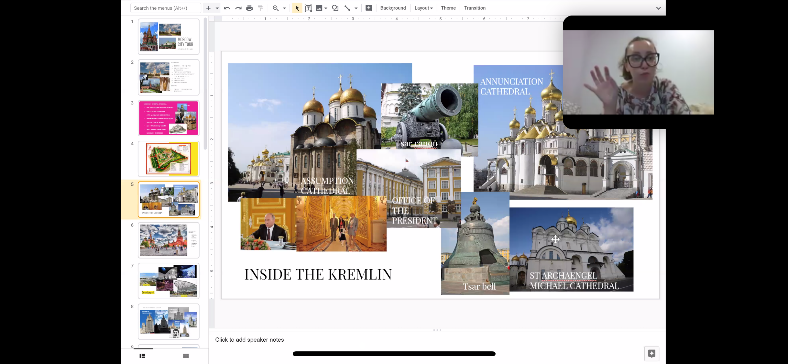Viewport: 788px width, 364px height.
Task: Click the redo arrow in toolbar
Action: (x=238, y=8)
